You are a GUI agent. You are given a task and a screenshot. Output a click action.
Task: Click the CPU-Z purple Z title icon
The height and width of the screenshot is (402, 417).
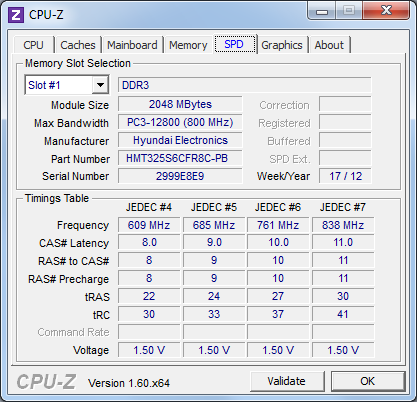point(16,15)
